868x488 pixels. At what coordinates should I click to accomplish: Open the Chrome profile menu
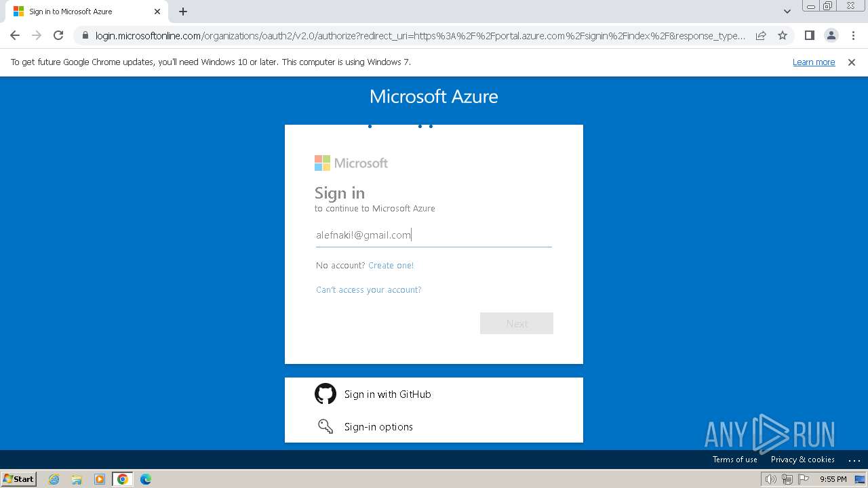[x=831, y=35]
